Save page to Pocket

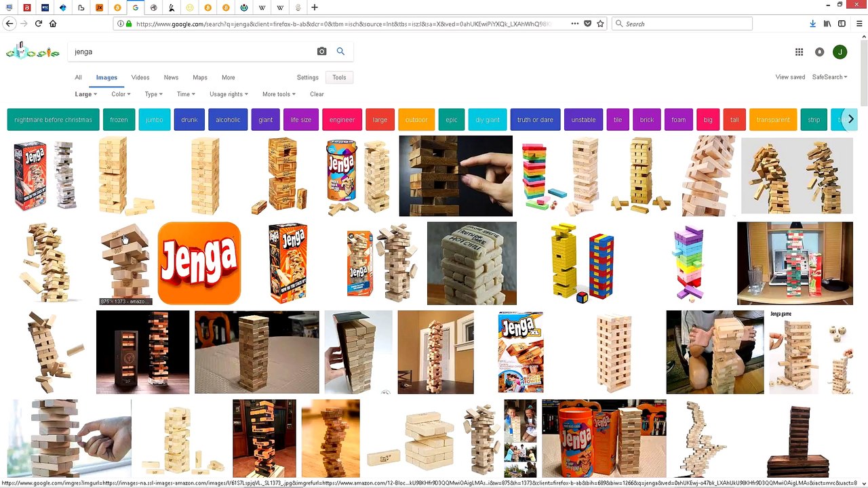(587, 24)
